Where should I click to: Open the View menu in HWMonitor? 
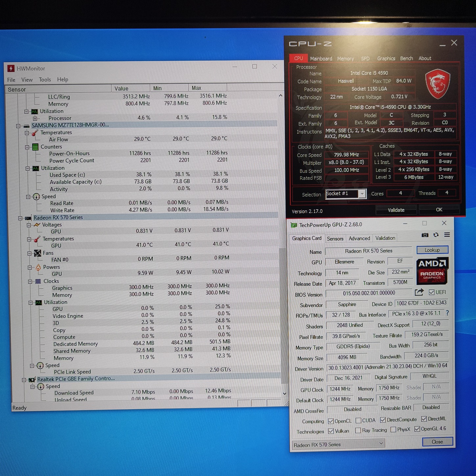tap(27, 80)
